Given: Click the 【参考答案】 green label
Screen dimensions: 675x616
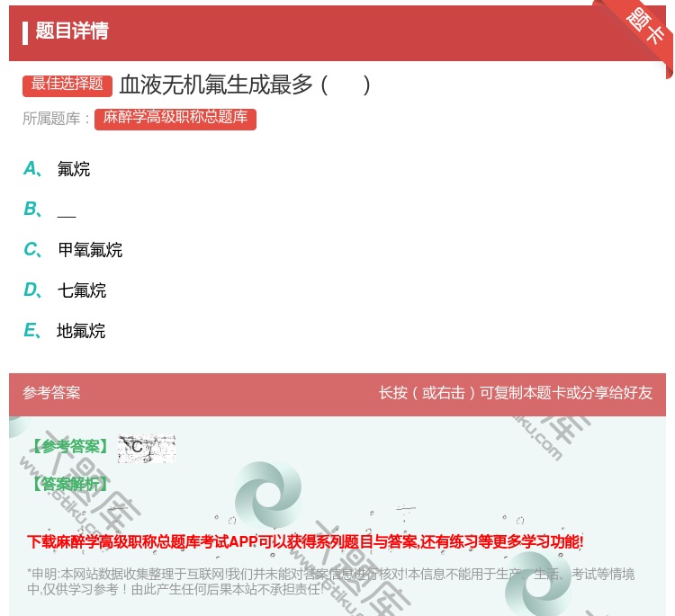Looking at the screenshot, I should click(69, 446).
